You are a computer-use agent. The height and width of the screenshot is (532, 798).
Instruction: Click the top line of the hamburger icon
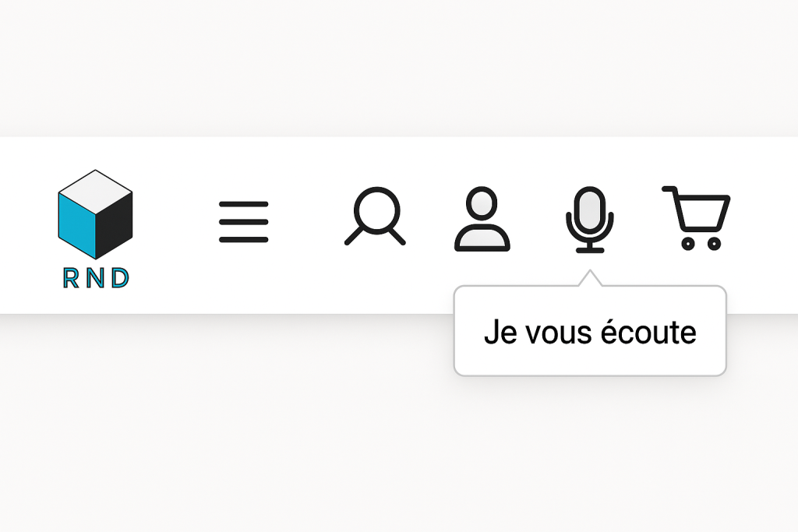(244, 205)
